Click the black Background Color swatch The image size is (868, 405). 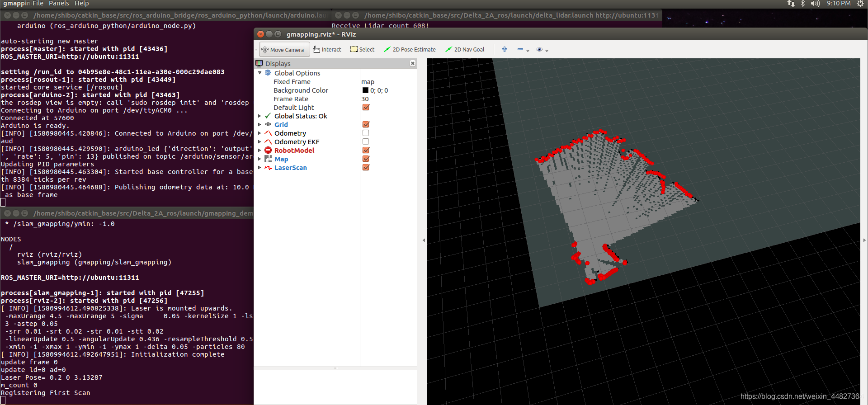(365, 90)
